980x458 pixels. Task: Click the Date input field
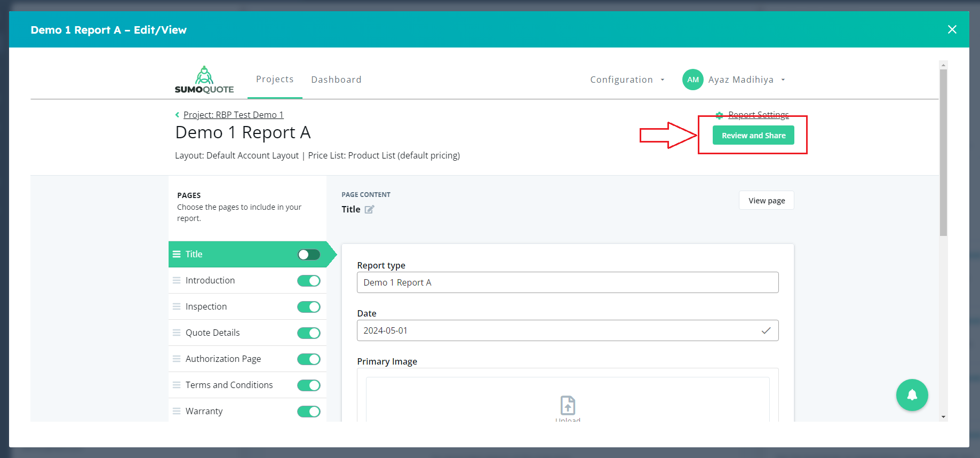pos(568,330)
